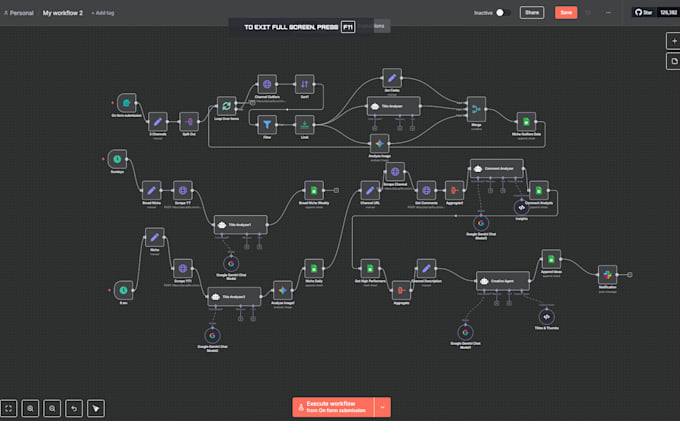This screenshot has height=421, width=680.
Task: Add a node after Broad Niche Weekly
Action: [336, 190]
